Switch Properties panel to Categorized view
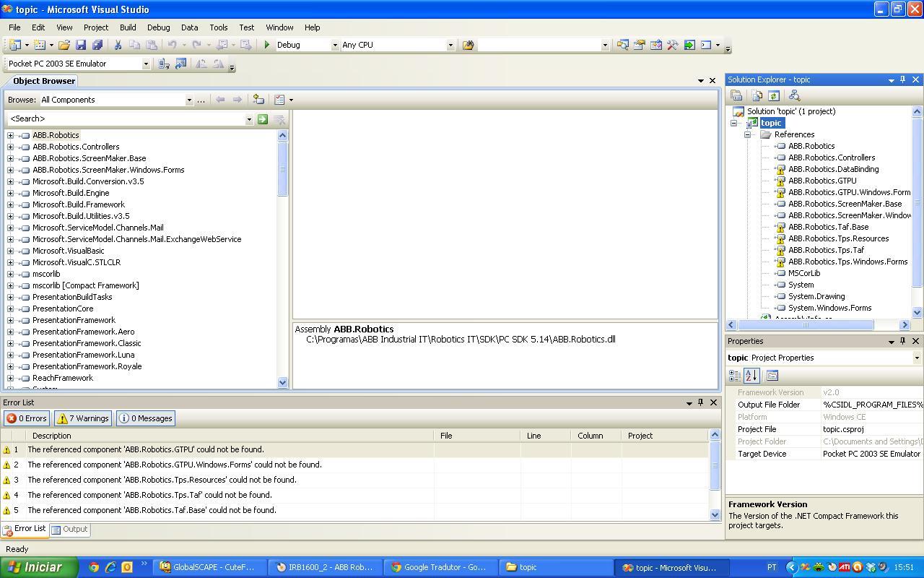 coord(735,376)
